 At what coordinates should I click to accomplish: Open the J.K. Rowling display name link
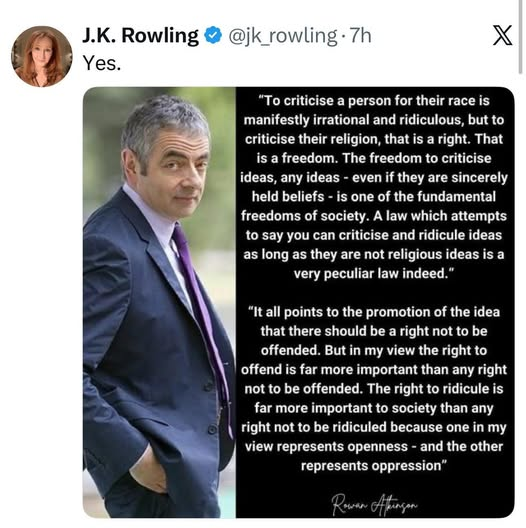point(140,35)
